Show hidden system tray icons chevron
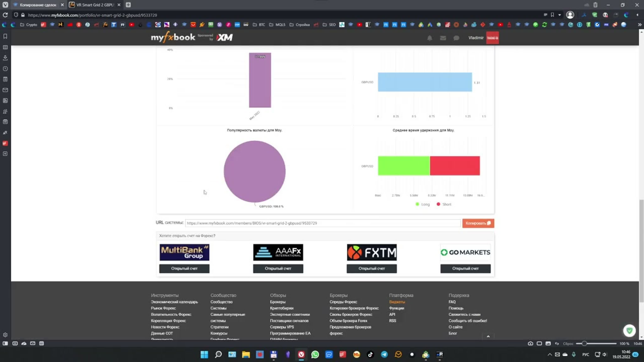The image size is (644, 362). click(550, 354)
